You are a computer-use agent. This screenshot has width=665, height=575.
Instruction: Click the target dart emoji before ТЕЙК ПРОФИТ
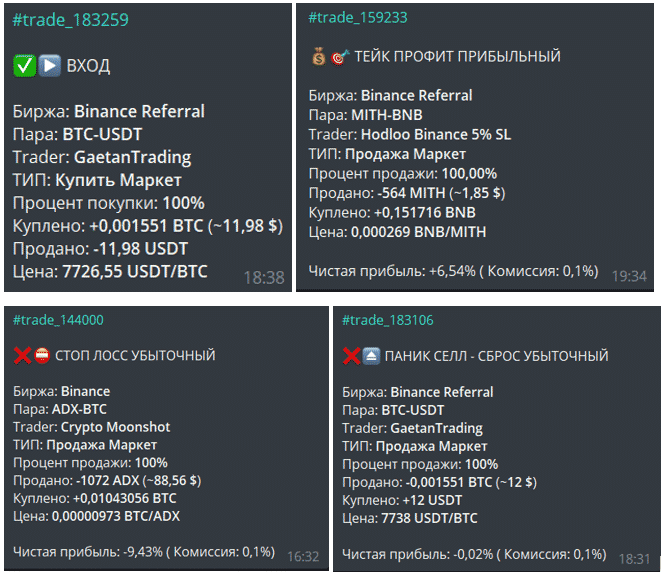click(340, 57)
